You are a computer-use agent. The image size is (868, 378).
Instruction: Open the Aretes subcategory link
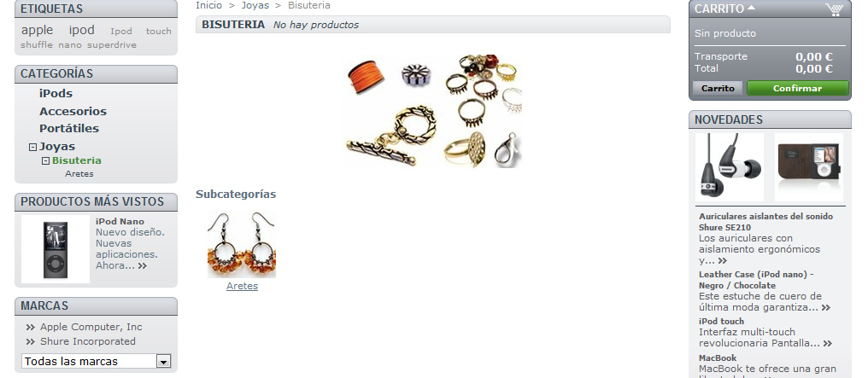pos(242,286)
